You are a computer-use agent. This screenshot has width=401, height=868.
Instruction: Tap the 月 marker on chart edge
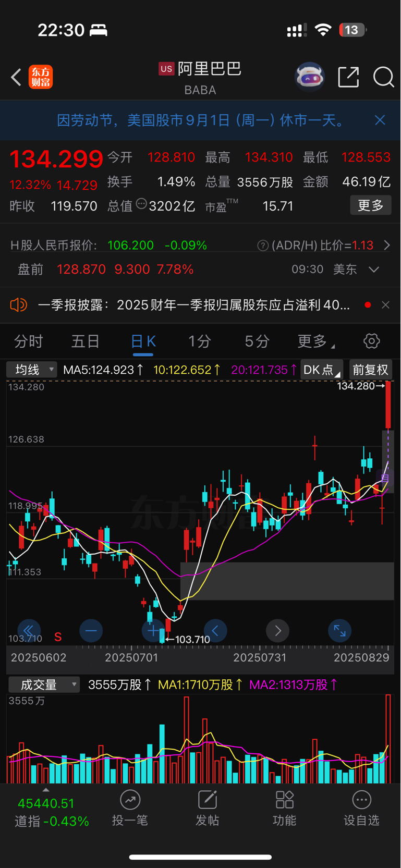[385, 478]
